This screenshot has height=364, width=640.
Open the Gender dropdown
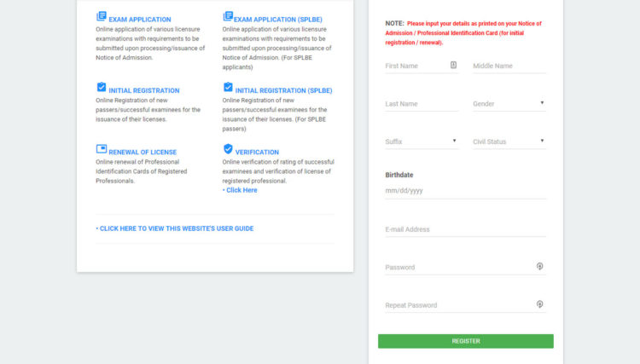509,103
